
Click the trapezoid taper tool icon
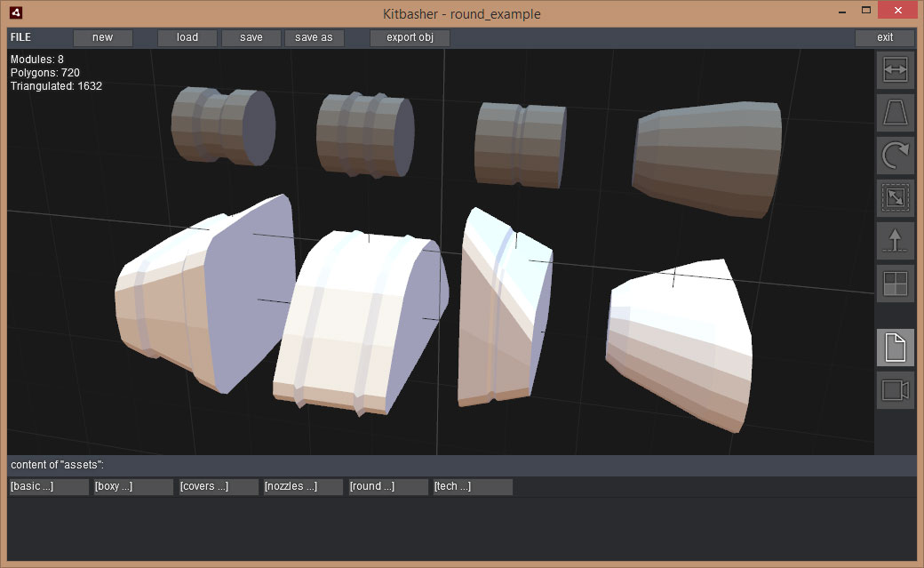[x=896, y=113]
